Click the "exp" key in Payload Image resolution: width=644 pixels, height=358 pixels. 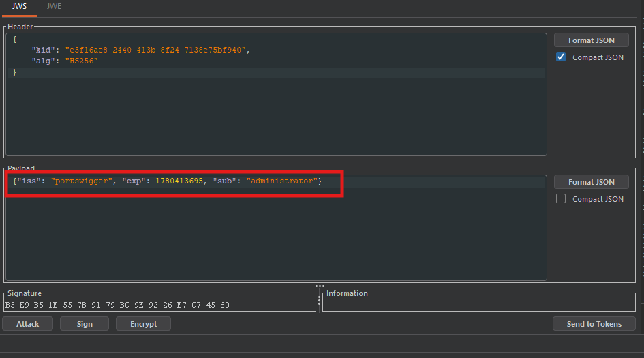tap(134, 181)
